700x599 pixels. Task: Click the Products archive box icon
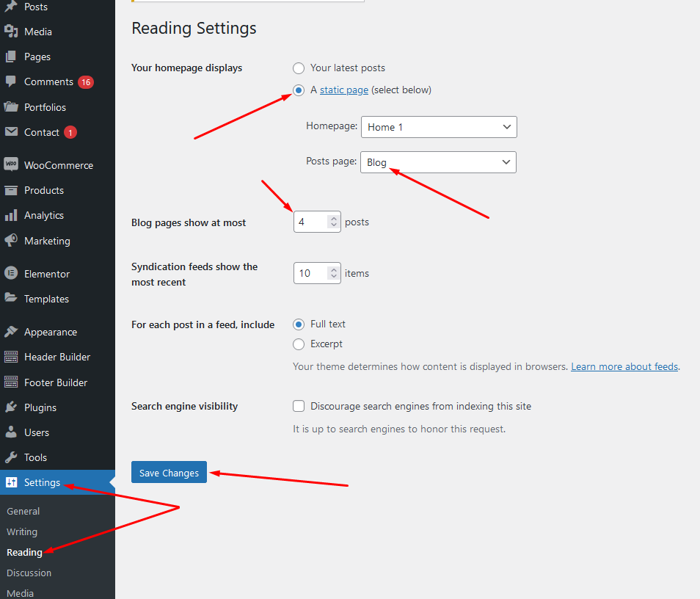(11, 190)
